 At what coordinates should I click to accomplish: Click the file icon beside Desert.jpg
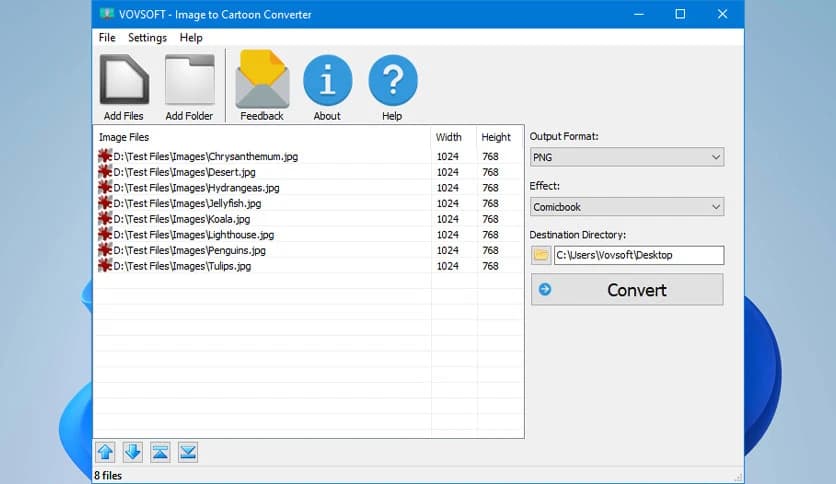coord(105,172)
